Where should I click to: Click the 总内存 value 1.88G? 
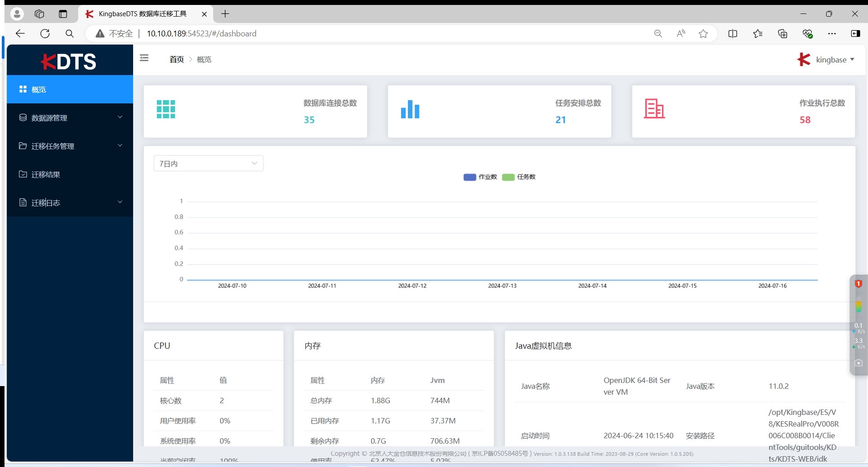[380, 400]
